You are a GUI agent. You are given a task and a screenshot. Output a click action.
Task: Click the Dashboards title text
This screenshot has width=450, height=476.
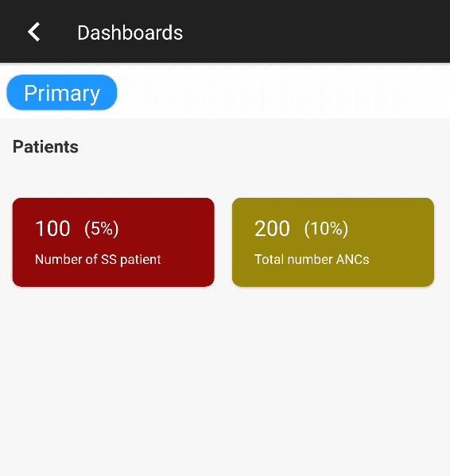click(130, 33)
